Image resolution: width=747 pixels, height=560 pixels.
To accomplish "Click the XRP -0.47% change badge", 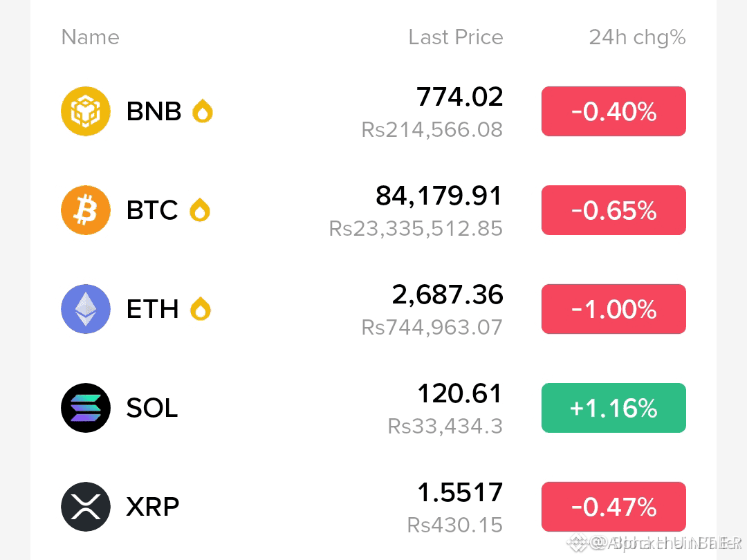I will coord(614,507).
